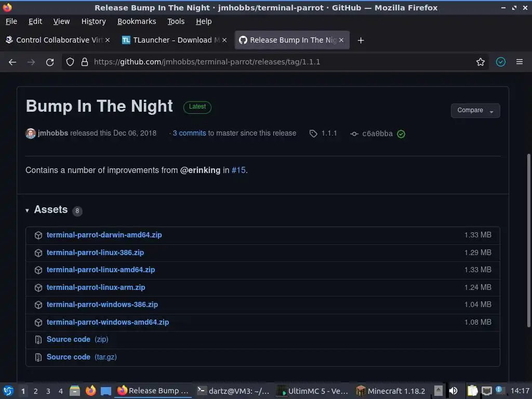Go back to the previous page
532x399 pixels.
point(12,62)
